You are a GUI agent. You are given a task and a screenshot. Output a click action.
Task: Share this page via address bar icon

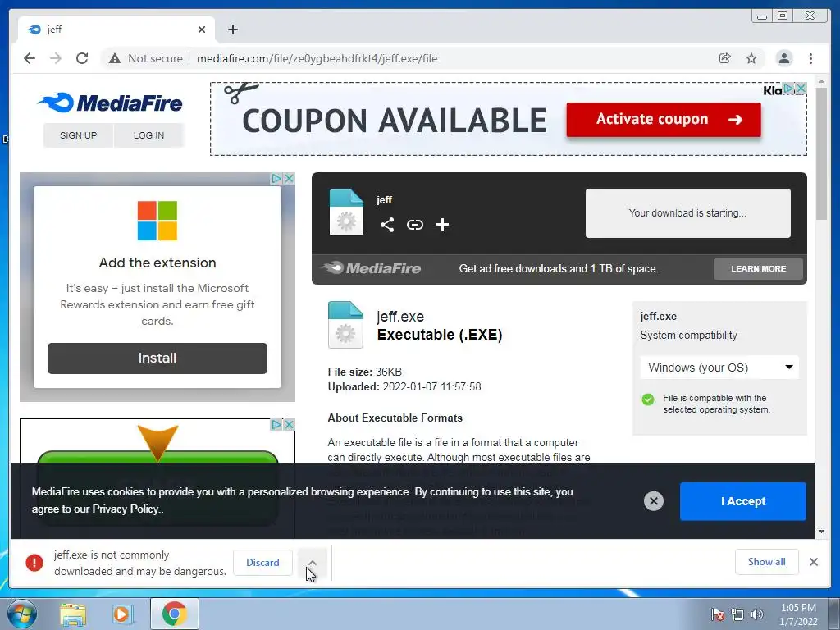pos(724,58)
